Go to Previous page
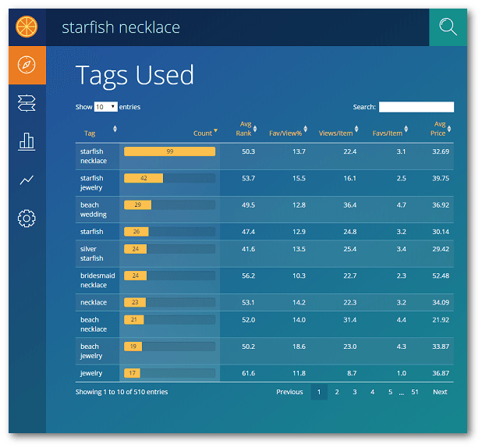 pyautogui.click(x=289, y=392)
